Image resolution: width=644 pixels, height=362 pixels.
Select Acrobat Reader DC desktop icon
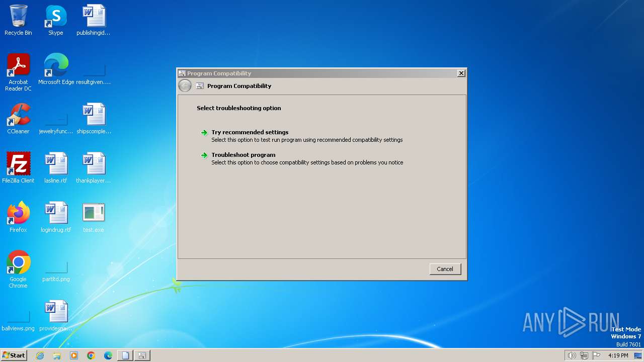(18, 73)
